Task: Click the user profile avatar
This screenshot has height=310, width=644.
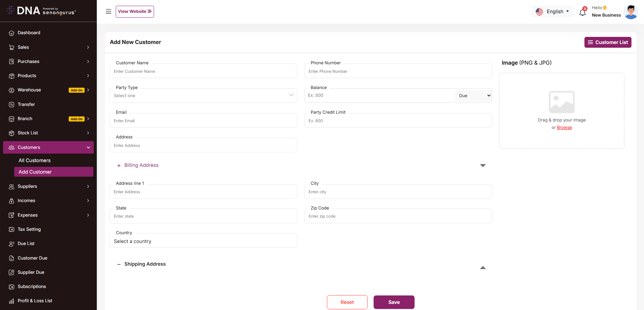Action: [x=630, y=12]
